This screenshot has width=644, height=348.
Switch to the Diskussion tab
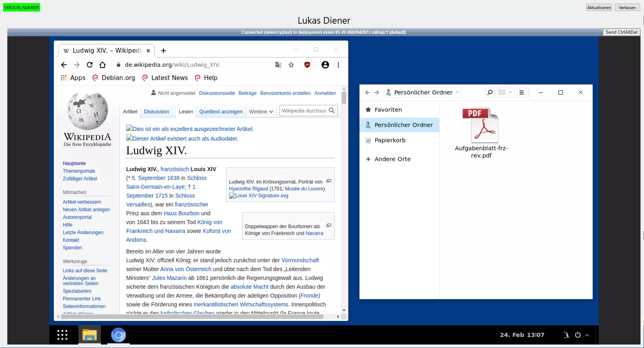click(156, 111)
